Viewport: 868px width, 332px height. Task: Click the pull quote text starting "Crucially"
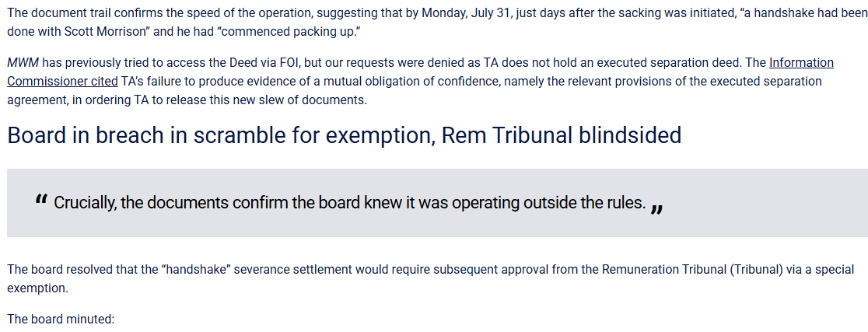[x=349, y=203]
